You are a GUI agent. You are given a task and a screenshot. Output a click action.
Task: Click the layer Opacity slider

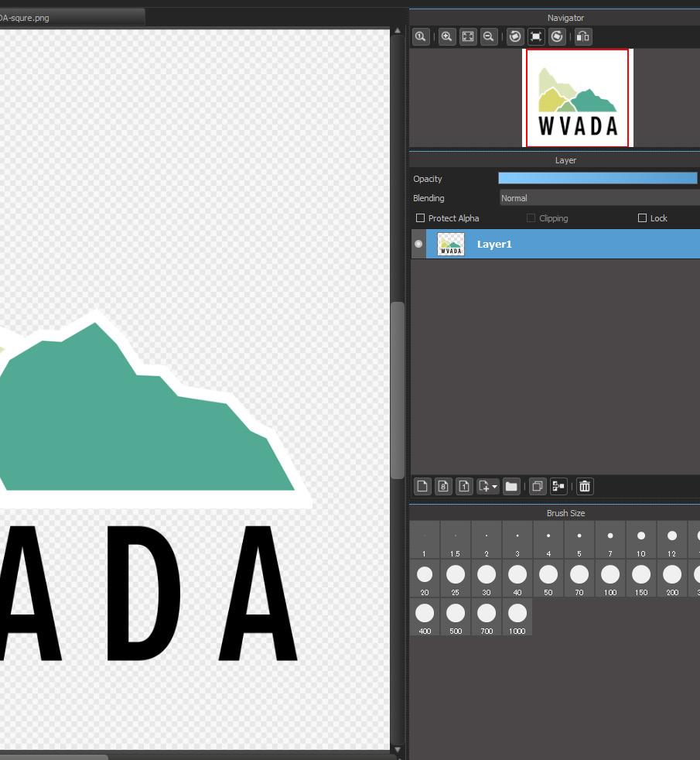[x=598, y=178]
